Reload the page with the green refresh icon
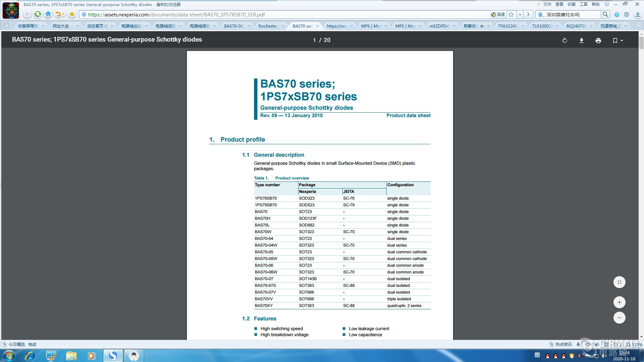 38,14
